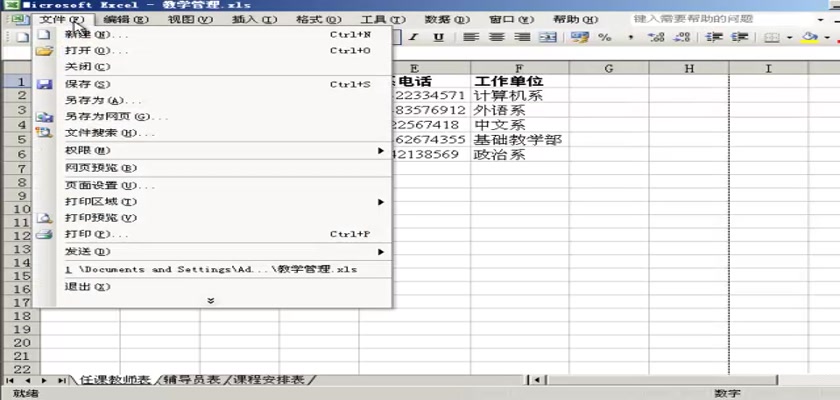This screenshot has height=400, width=840.
Task: Expand the 发送(D) submenu
Action: (x=213, y=252)
